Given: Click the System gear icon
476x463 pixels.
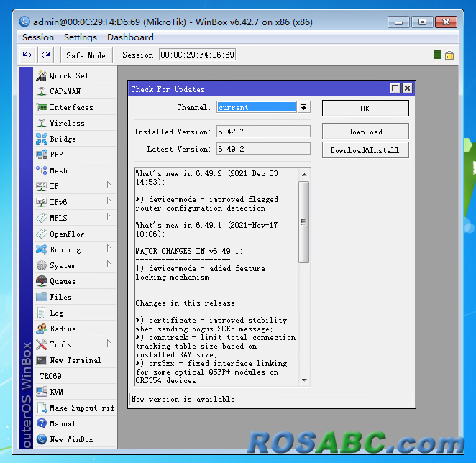Looking at the screenshot, I should [42, 265].
